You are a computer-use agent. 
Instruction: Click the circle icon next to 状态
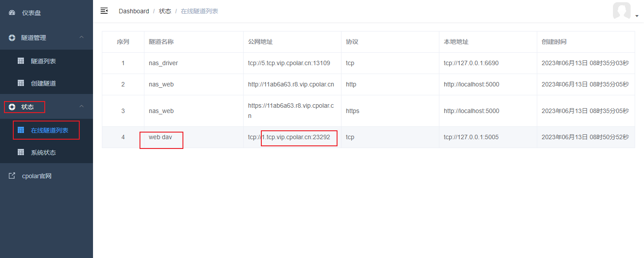(12, 107)
